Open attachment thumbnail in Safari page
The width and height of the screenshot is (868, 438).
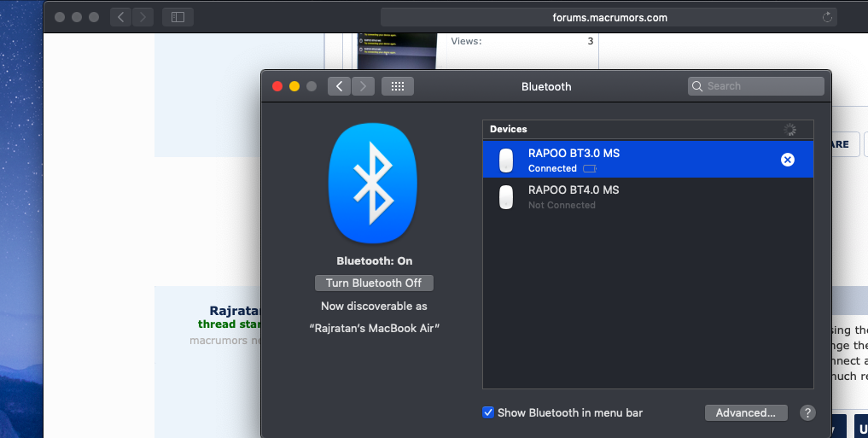396,51
